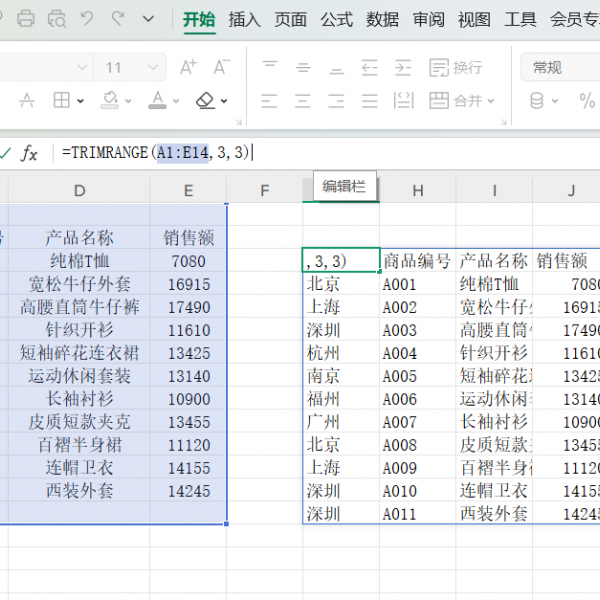600x600 pixels.
Task: Click the 合并 merge cells button
Action: click(x=460, y=101)
